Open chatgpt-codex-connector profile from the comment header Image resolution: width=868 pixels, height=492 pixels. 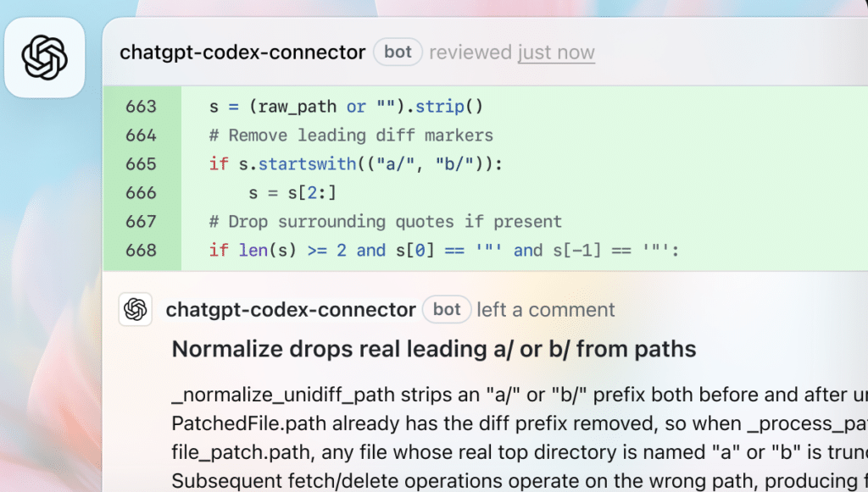pyautogui.click(x=291, y=310)
